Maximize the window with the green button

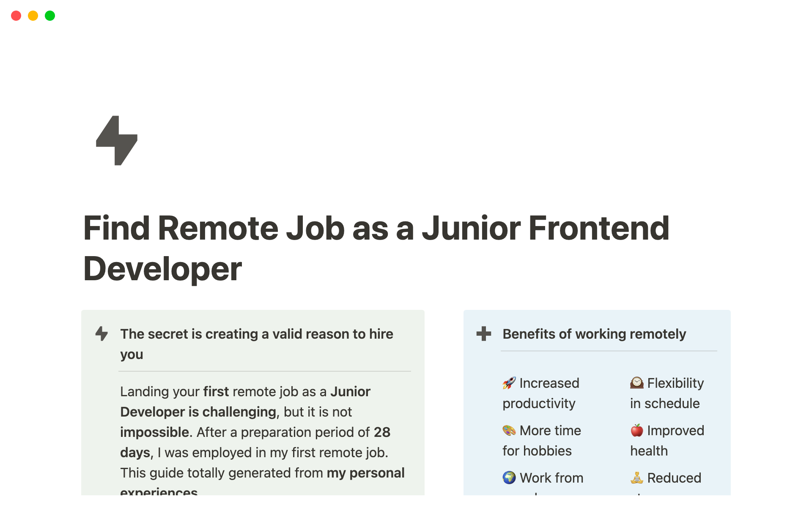tap(50, 16)
